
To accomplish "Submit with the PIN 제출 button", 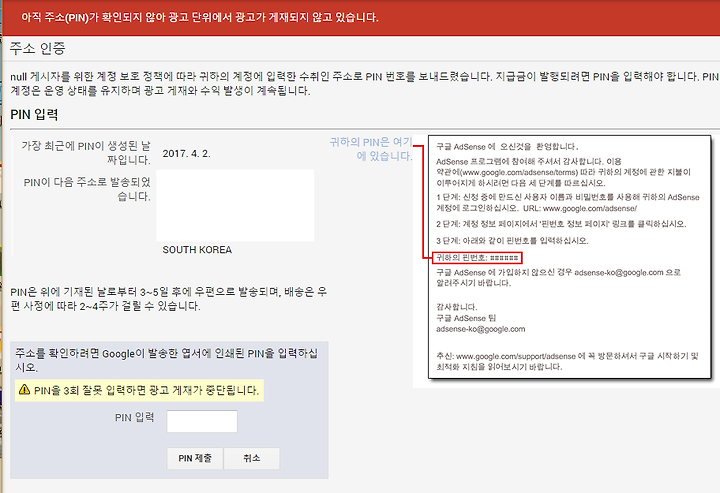I will pyautogui.click(x=195, y=458).
